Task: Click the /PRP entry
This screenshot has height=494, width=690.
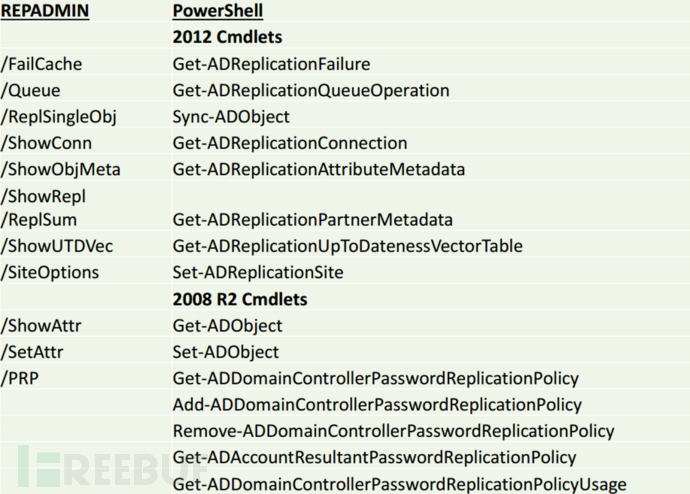Action: tap(20, 378)
